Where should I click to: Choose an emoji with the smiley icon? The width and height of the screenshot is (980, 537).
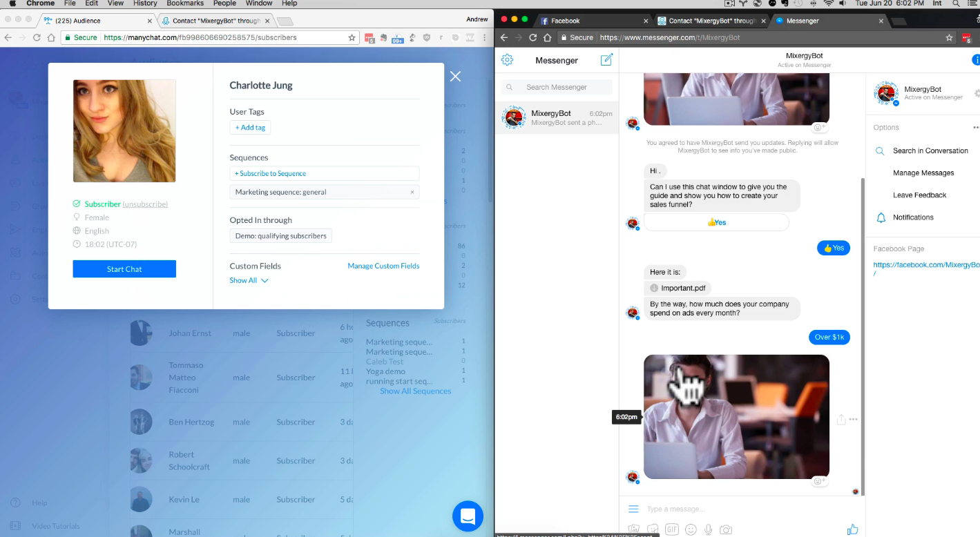click(690, 529)
